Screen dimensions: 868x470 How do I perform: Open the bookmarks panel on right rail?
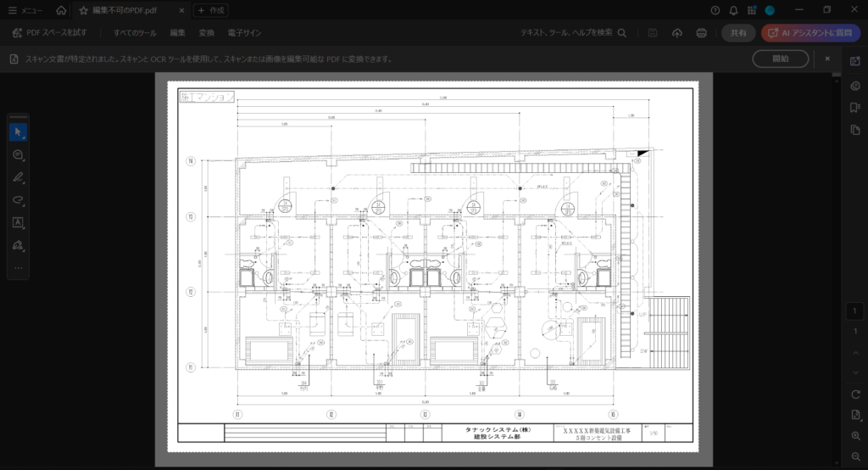[x=855, y=108]
